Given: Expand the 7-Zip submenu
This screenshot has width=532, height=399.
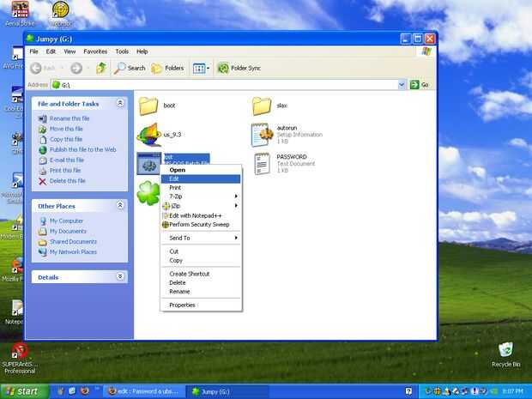Looking at the screenshot, I should pyautogui.click(x=201, y=196).
